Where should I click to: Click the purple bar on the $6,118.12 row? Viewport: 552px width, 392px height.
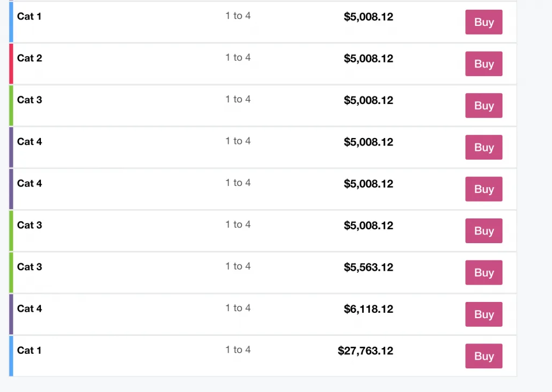11,314
